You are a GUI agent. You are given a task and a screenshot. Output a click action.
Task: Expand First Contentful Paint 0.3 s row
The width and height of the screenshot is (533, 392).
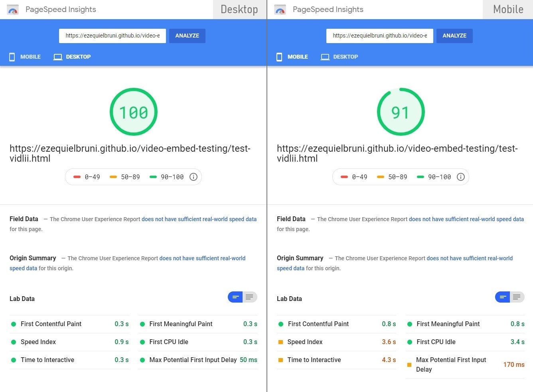click(x=69, y=324)
